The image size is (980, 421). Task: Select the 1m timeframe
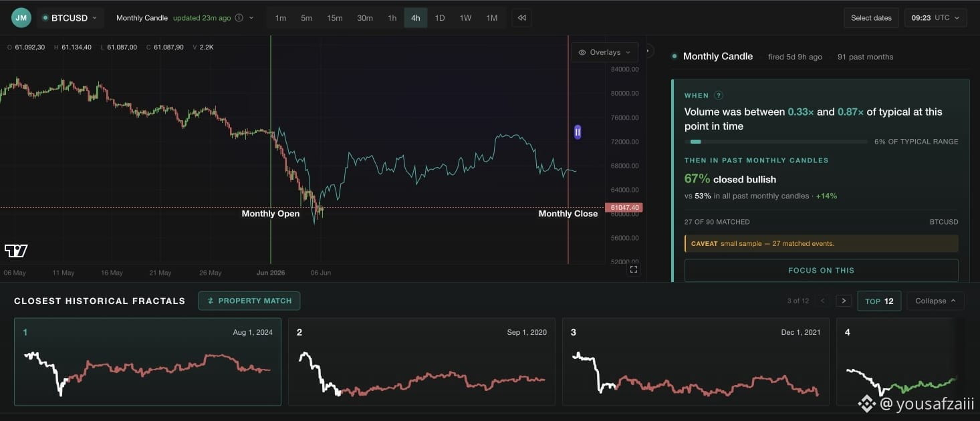tap(281, 18)
